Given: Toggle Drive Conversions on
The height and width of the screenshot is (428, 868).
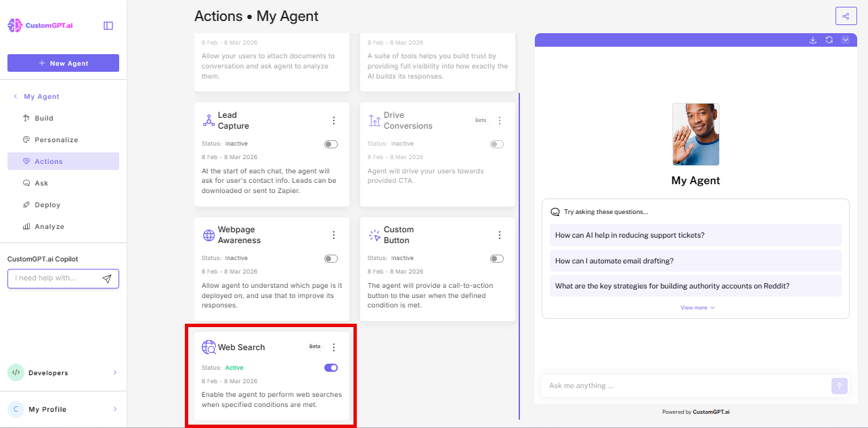Looking at the screenshot, I should tap(496, 144).
